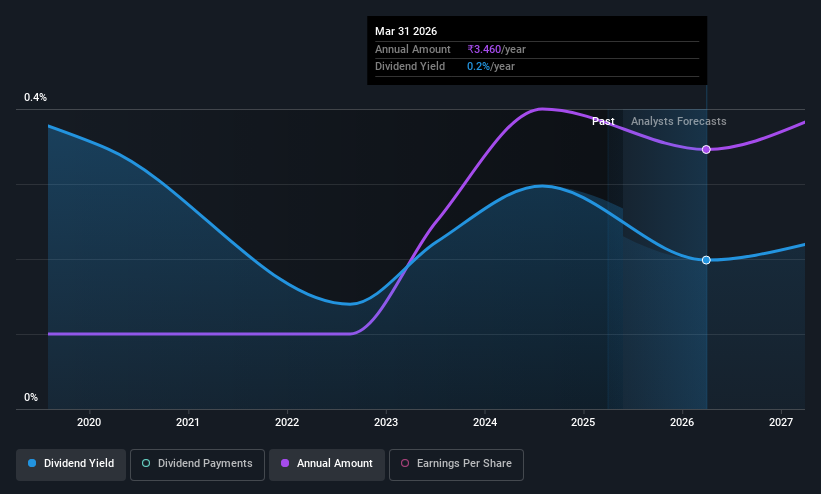Click the Analysts Forecasts label
The height and width of the screenshot is (494, 821).
pyautogui.click(x=679, y=122)
